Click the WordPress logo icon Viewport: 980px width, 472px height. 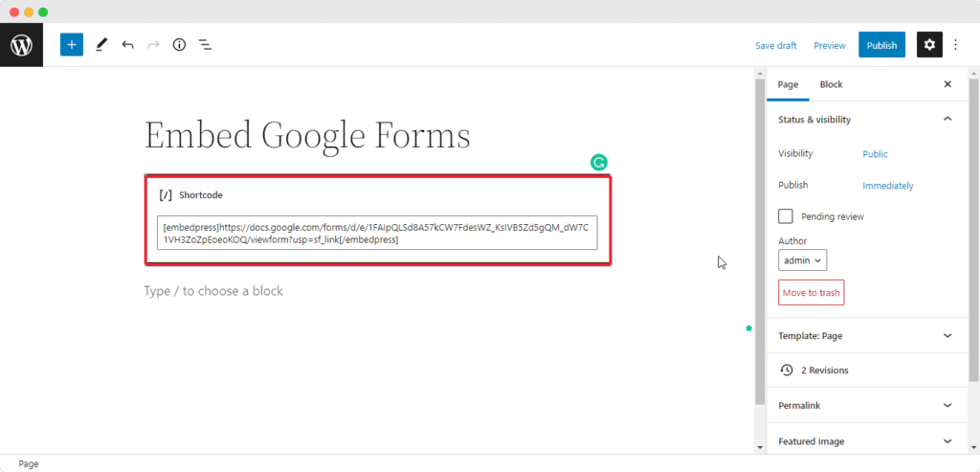21,45
